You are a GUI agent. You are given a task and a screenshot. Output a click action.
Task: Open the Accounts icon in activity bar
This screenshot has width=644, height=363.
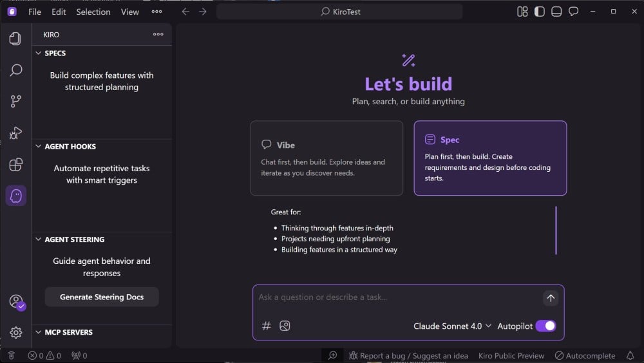pos(17,302)
